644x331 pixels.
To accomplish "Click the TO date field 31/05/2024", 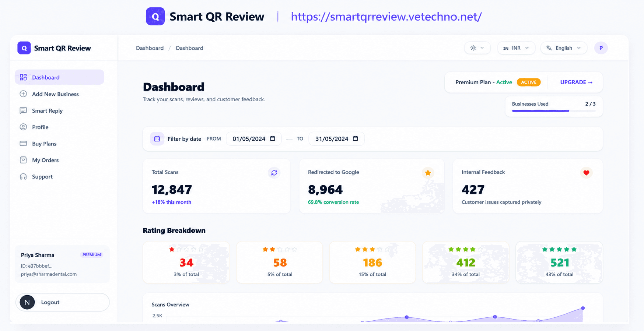I will point(336,139).
